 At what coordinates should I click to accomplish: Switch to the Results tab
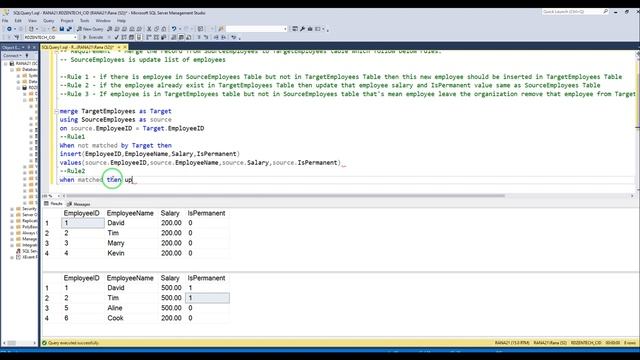point(53,204)
